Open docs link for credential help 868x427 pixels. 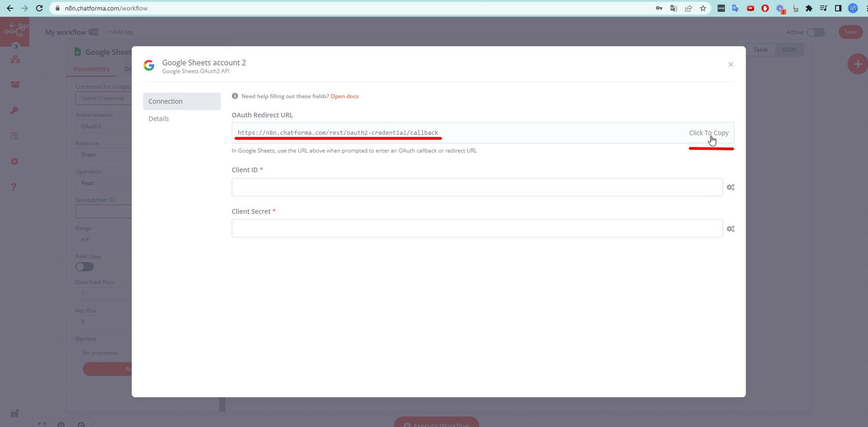click(x=345, y=96)
